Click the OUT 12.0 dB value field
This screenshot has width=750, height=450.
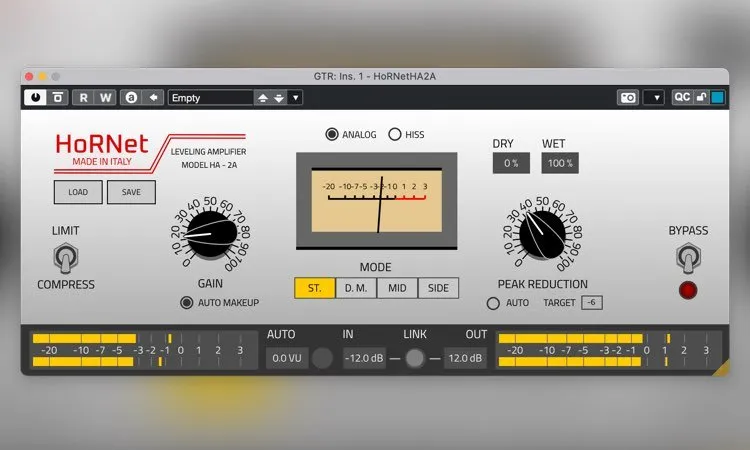coord(465,358)
